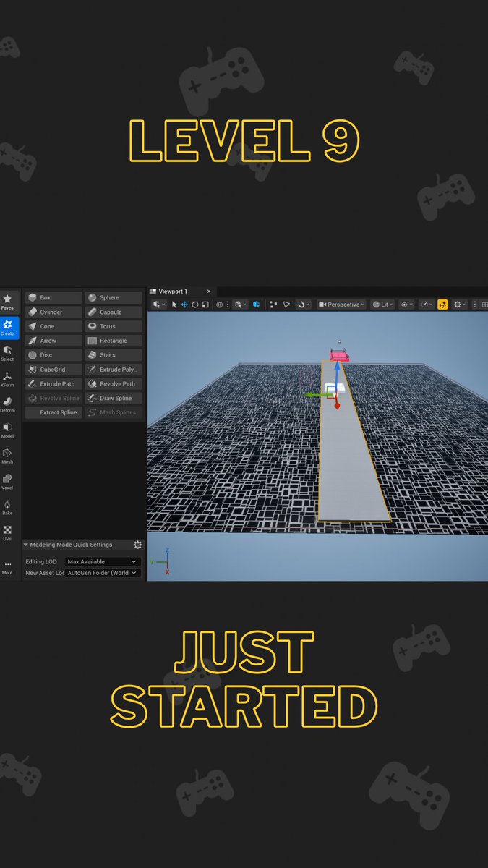Show More modeling categories
The height and width of the screenshot is (868, 488).
[x=7, y=567]
